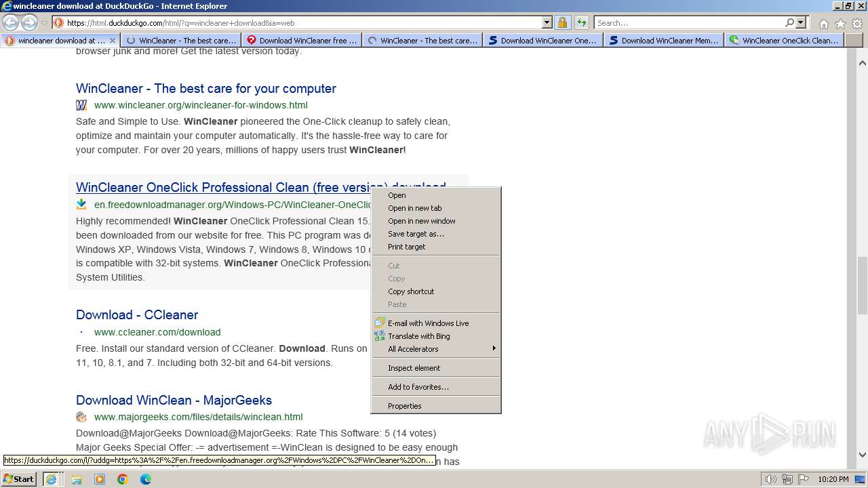The image size is (868, 488).
Task: Open the Home page icon
Action: (x=823, y=23)
